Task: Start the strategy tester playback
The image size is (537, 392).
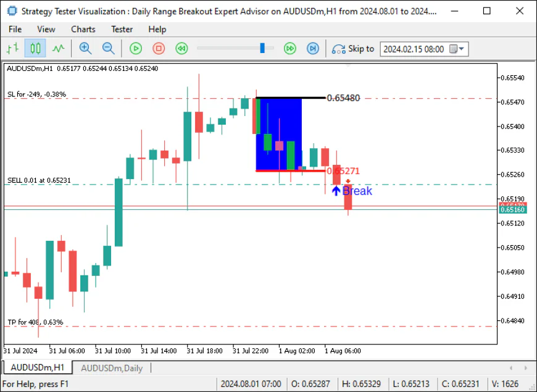Action: coord(135,48)
